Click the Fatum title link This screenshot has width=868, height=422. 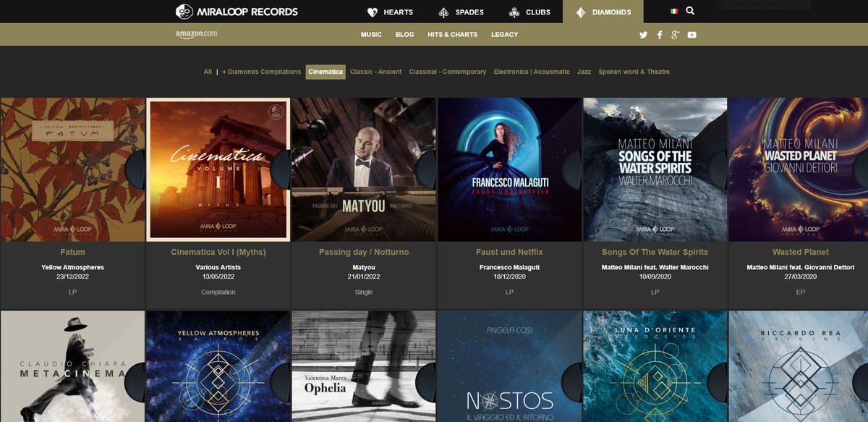[72, 252]
